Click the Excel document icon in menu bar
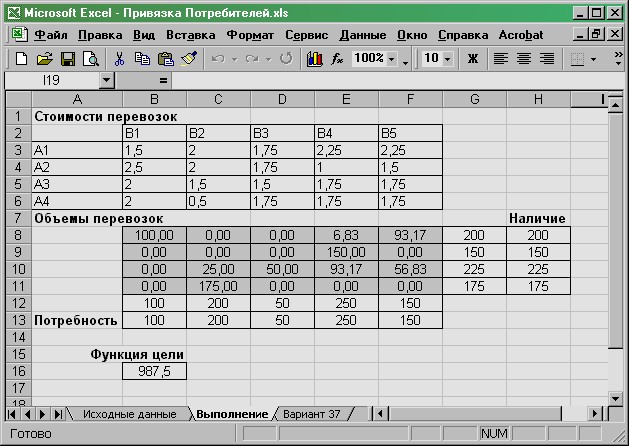 pos(19,34)
